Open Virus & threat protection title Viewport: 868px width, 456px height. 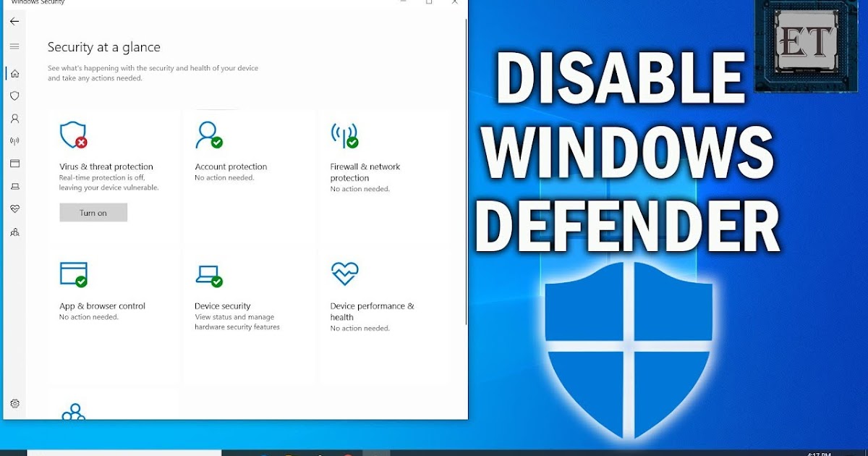(x=106, y=166)
